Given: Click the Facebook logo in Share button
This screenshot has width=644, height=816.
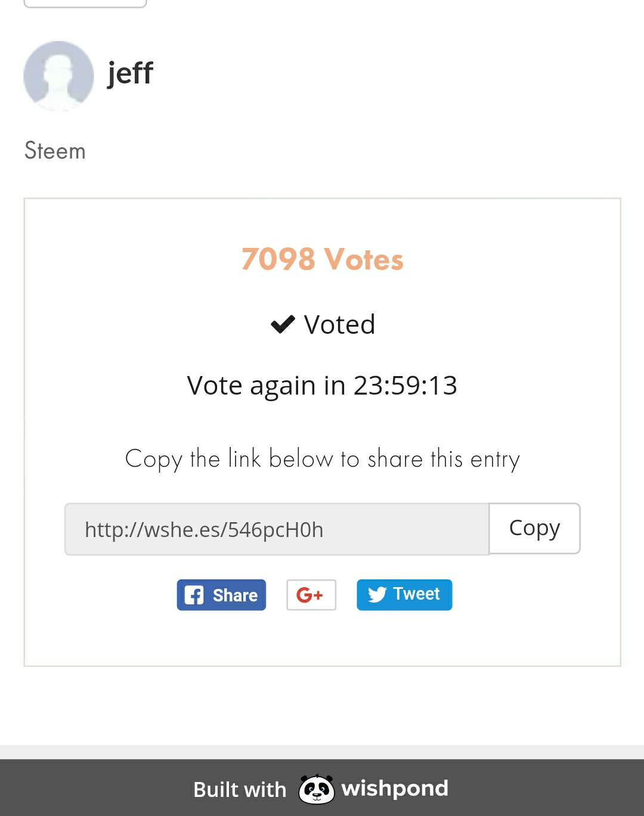Looking at the screenshot, I should pyautogui.click(x=194, y=595).
